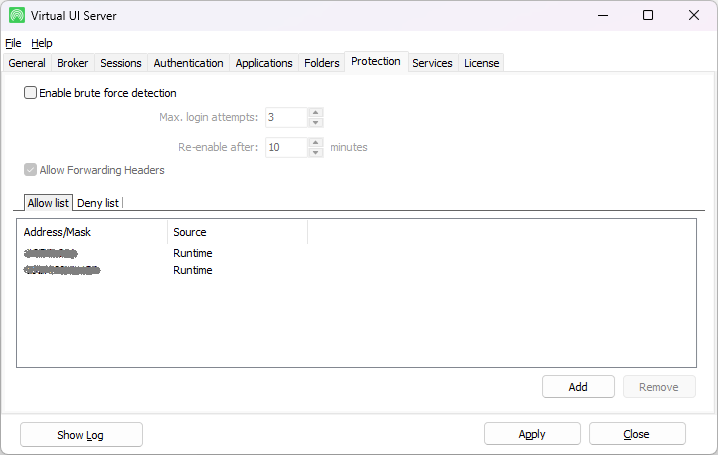
Task: Switch to the General tab
Action: (27, 63)
